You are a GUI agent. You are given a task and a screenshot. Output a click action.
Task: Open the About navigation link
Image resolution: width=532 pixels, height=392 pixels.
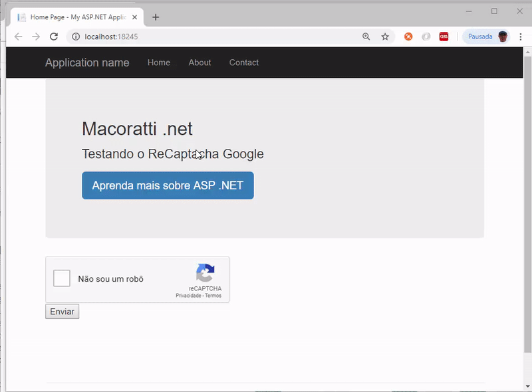click(x=200, y=62)
